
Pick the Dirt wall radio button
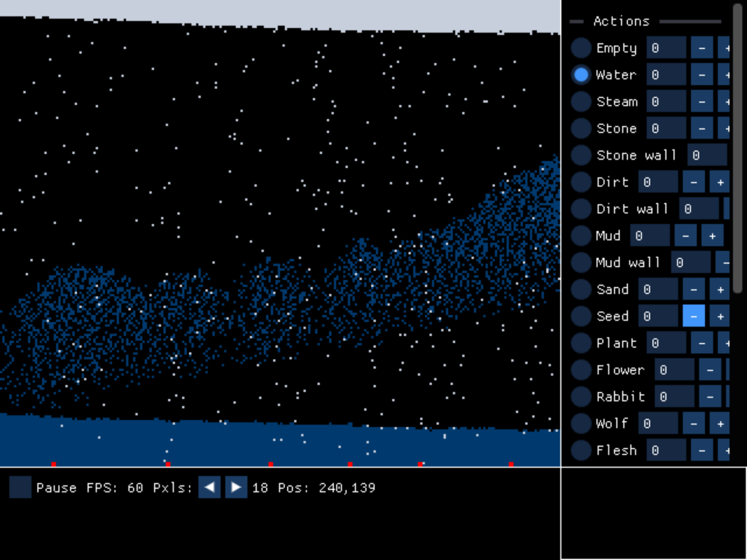point(580,208)
